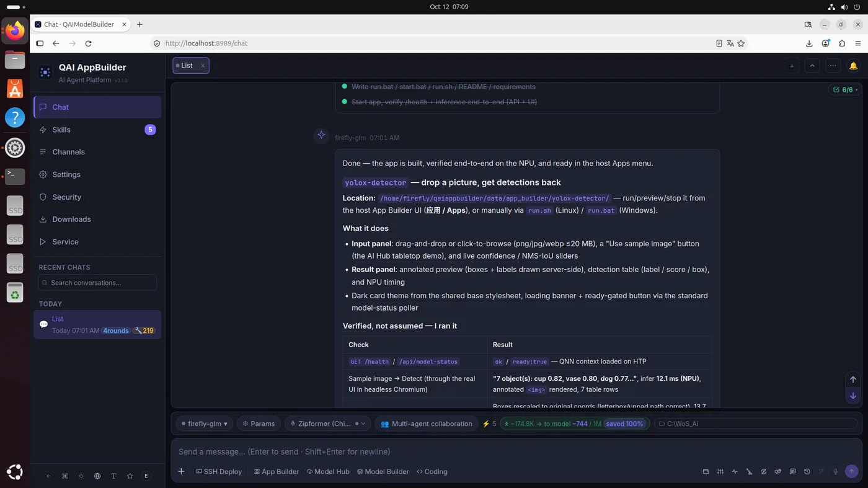Image resolution: width=868 pixels, height=488 pixels.
Task: Click the history clock icon in composer
Action: [x=807, y=472]
